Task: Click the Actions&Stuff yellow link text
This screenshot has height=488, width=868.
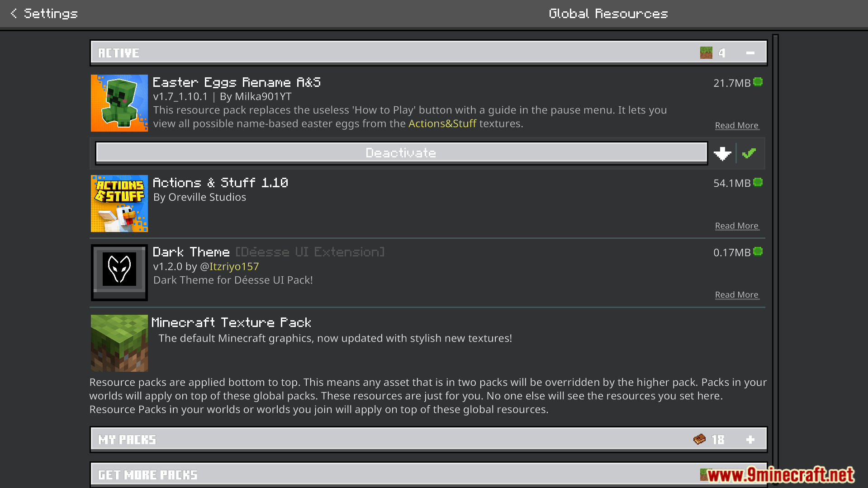Action: [442, 123]
